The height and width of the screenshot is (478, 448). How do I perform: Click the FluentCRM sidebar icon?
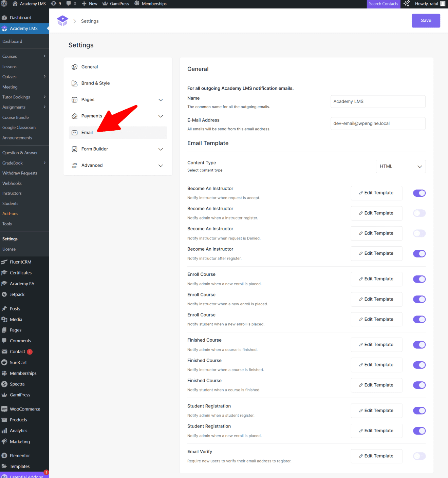click(x=5, y=262)
